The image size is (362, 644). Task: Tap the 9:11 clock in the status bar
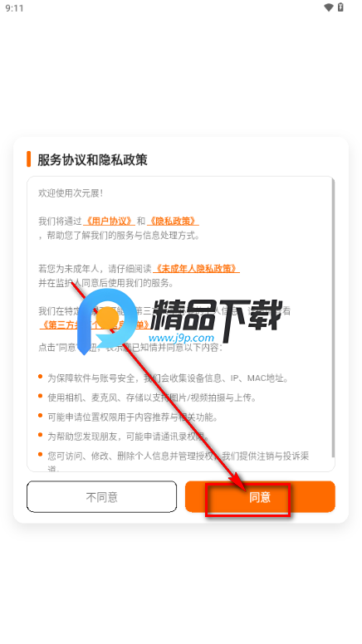tap(14, 8)
